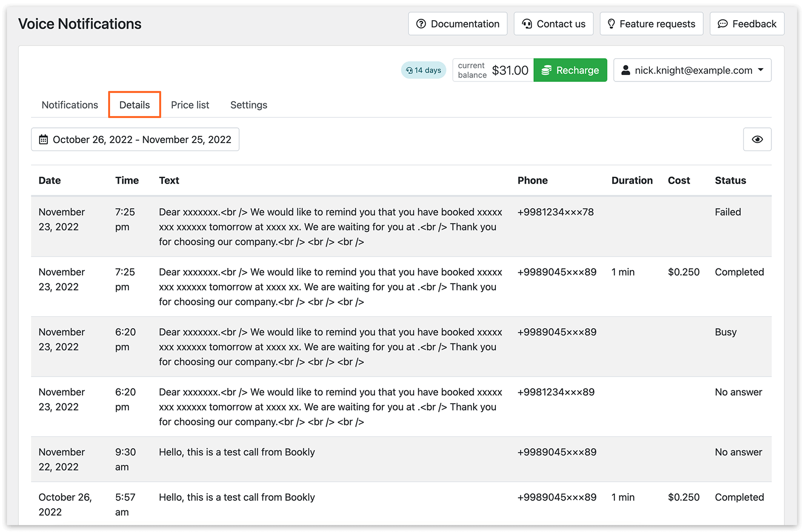Toggle column visibility with the eye button

pos(757,140)
